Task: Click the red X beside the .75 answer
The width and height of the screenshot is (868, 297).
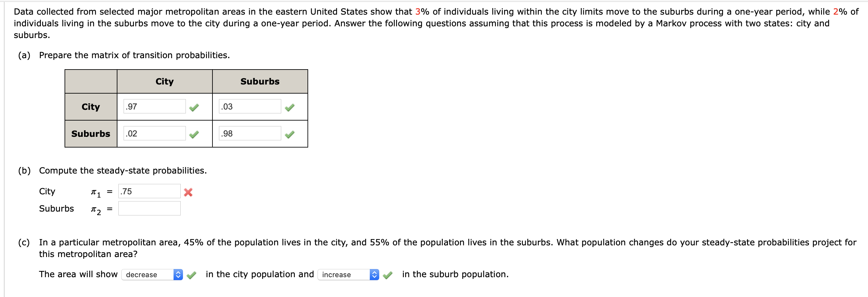Action: pyautogui.click(x=189, y=192)
